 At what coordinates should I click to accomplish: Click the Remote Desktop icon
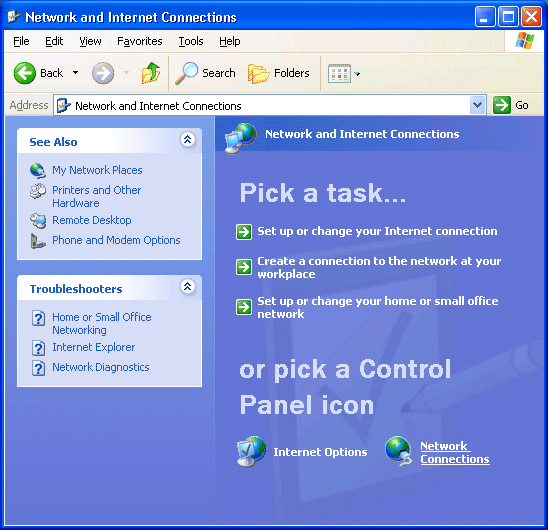[x=38, y=221]
